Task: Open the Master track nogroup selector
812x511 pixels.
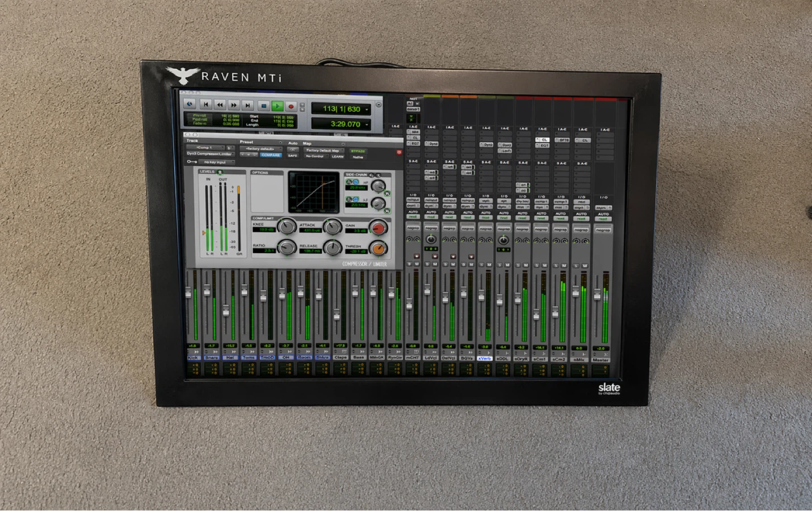Action: [x=603, y=230]
